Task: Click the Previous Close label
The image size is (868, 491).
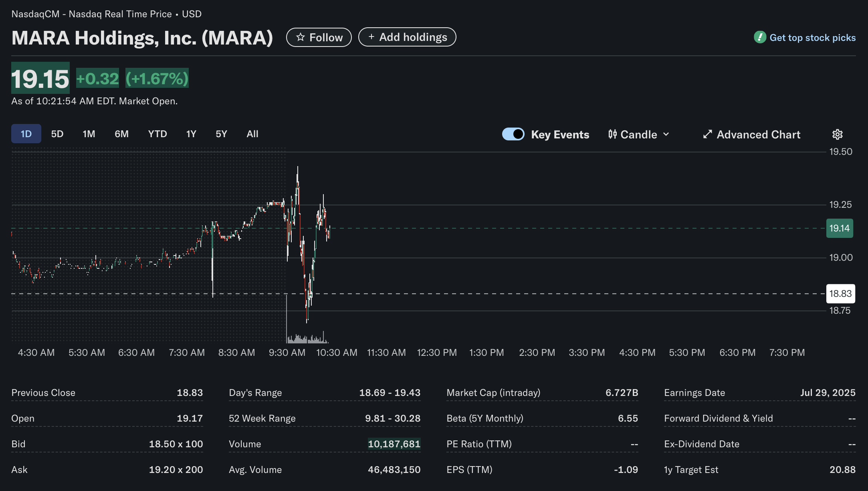Action: pyautogui.click(x=43, y=393)
